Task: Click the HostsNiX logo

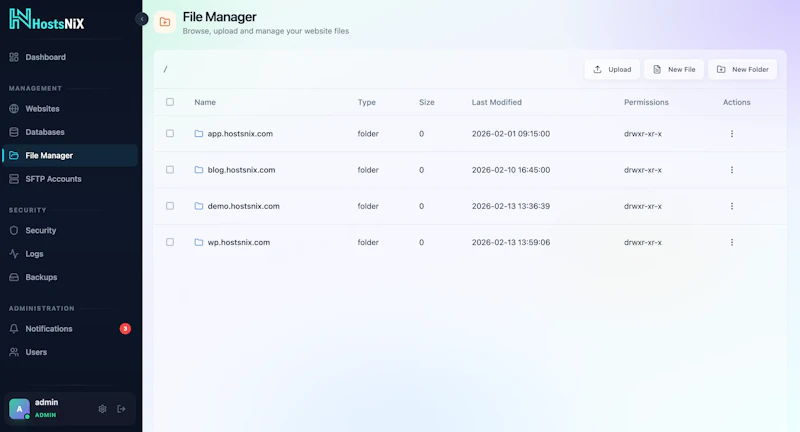Action: [46, 19]
